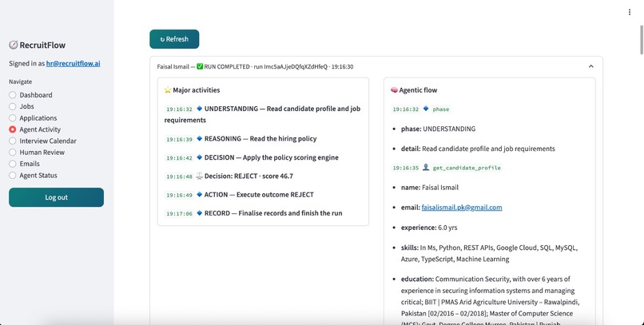
Task: Click the RecruitFlow compass logo icon
Action: tap(13, 45)
